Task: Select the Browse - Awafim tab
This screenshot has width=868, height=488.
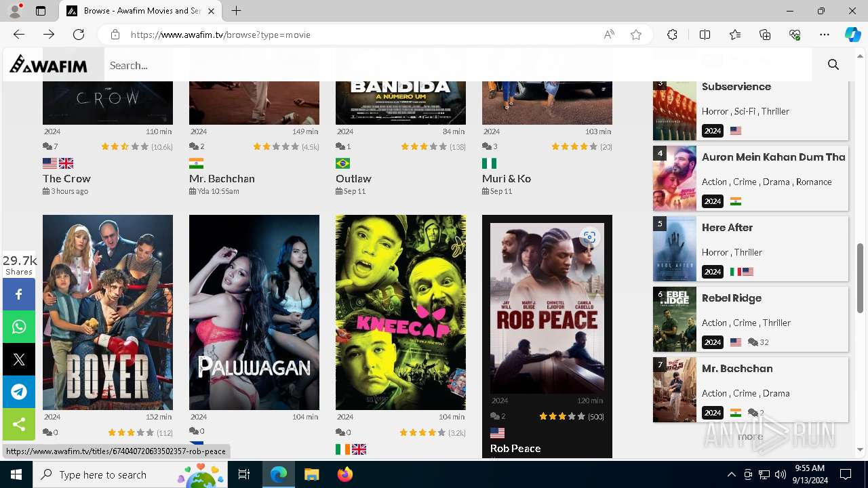Action: pos(140,11)
